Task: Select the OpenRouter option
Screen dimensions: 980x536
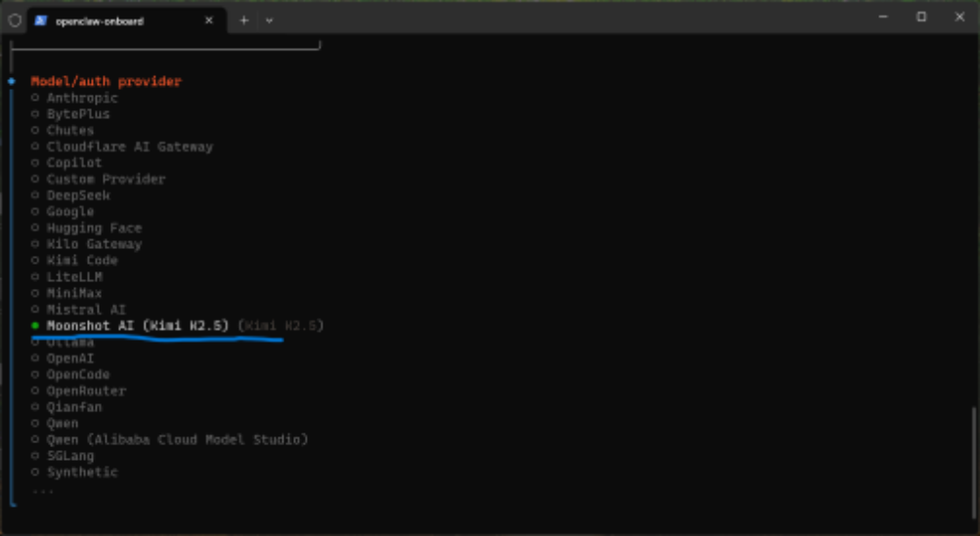Action: coord(86,391)
